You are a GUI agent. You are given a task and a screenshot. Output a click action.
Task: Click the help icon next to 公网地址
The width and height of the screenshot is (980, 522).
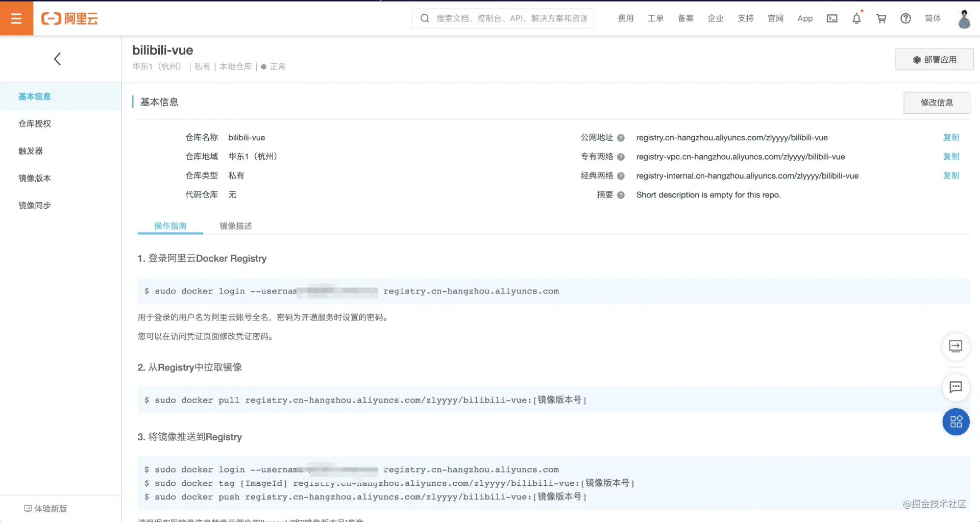(621, 138)
